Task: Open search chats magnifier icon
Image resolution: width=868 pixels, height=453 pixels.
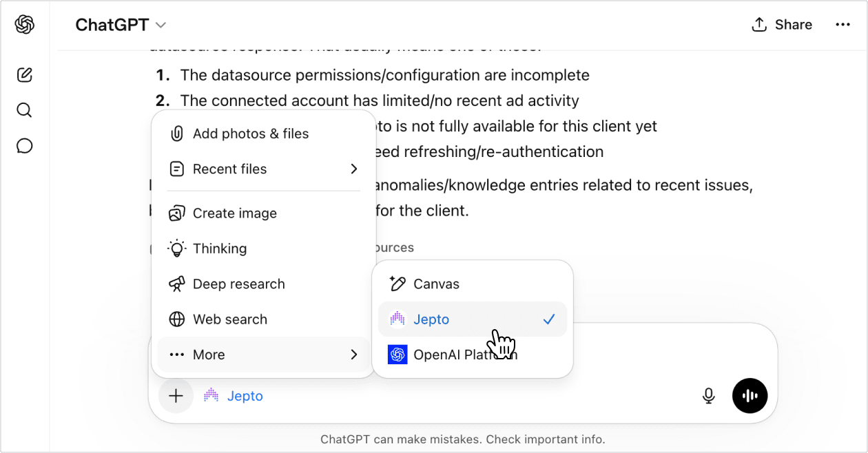Action: pos(25,111)
